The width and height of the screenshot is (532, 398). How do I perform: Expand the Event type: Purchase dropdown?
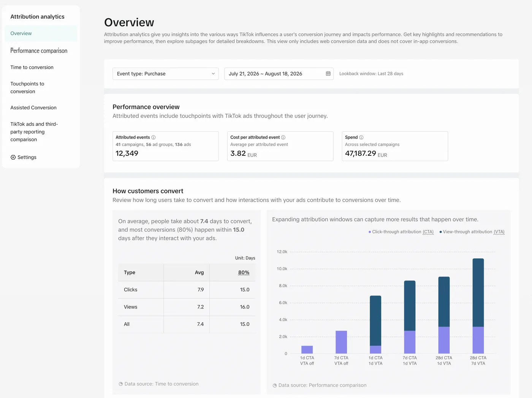[166, 74]
